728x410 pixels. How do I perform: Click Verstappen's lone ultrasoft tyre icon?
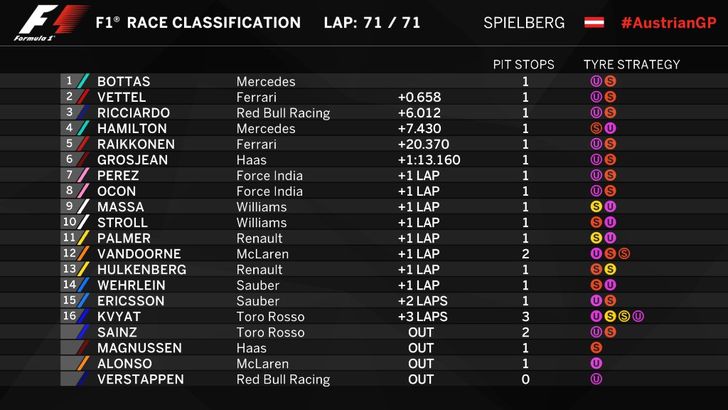click(x=596, y=379)
